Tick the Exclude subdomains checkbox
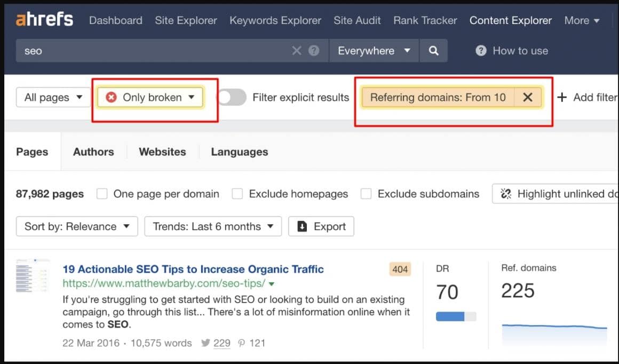Viewport: 619px width, 364px height. pos(366,194)
